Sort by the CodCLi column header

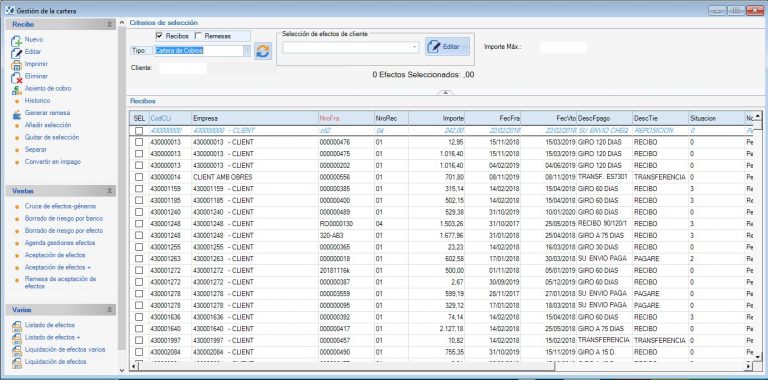169,118
